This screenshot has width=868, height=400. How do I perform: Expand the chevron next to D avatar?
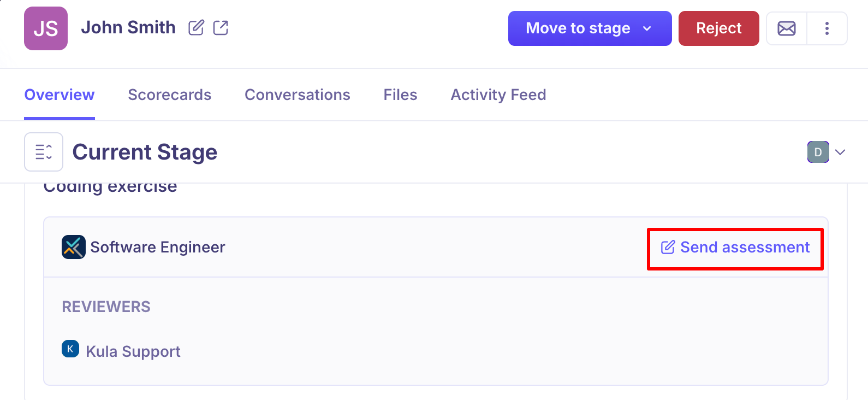840,152
